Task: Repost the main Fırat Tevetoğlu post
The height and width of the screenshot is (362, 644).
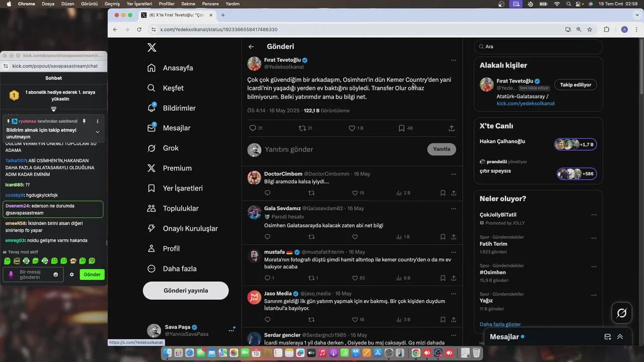Action: (x=302, y=128)
